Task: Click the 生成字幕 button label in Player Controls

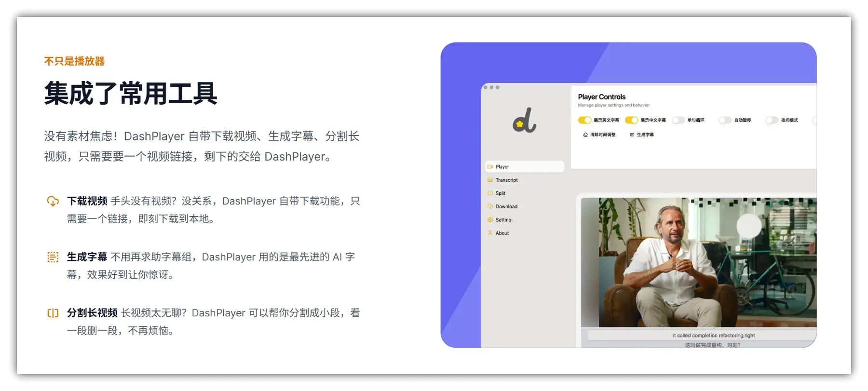Action: pos(645,135)
